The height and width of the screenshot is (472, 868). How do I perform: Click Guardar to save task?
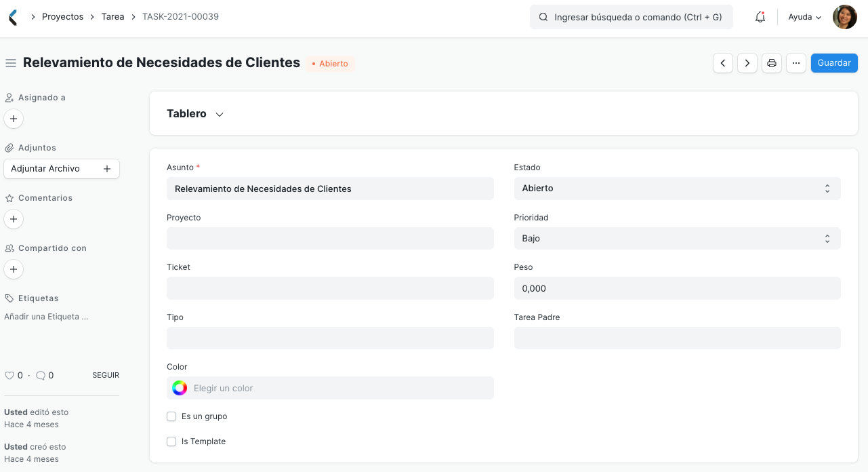click(834, 63)
